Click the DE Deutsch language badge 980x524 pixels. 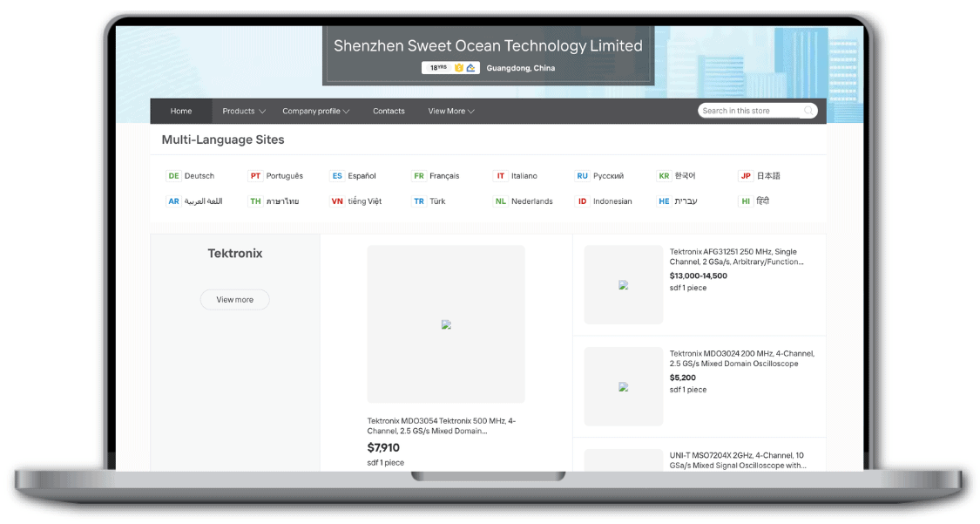pyautogui.click(x=173, y=176)
